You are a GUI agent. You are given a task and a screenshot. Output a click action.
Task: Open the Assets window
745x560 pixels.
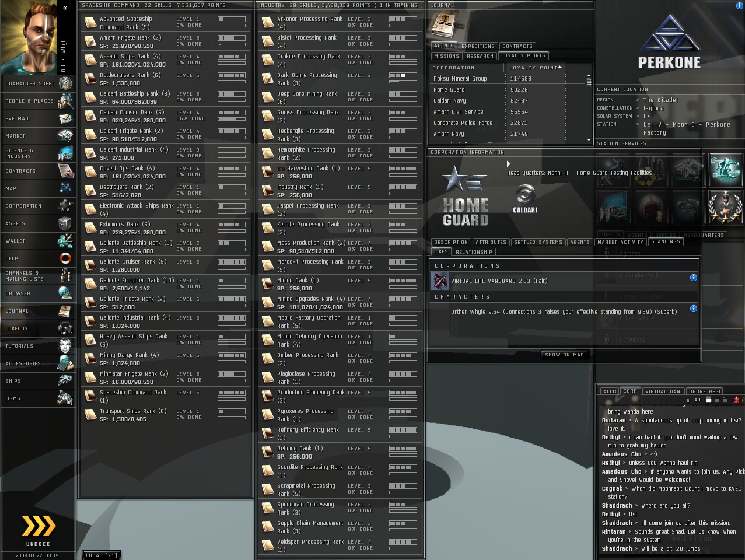[38, 223]
